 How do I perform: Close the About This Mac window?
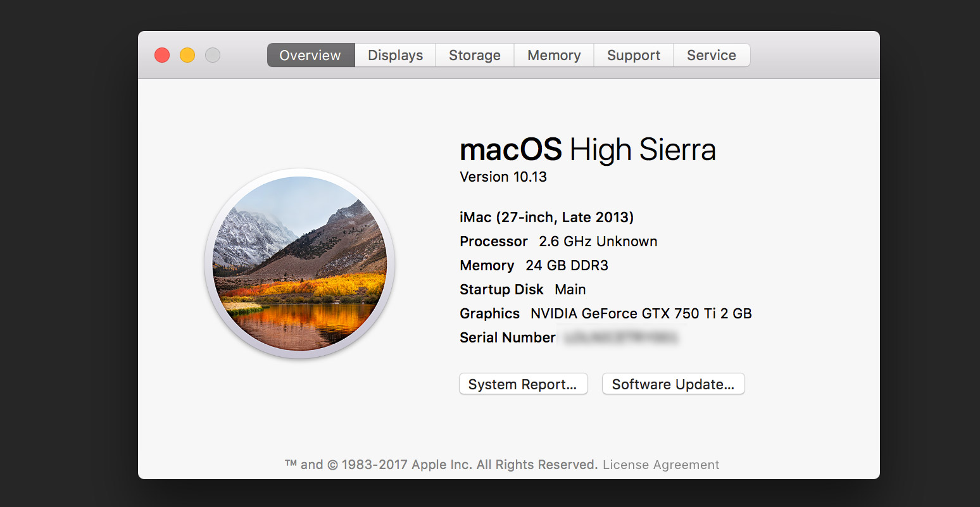click(x=162, y=55)
